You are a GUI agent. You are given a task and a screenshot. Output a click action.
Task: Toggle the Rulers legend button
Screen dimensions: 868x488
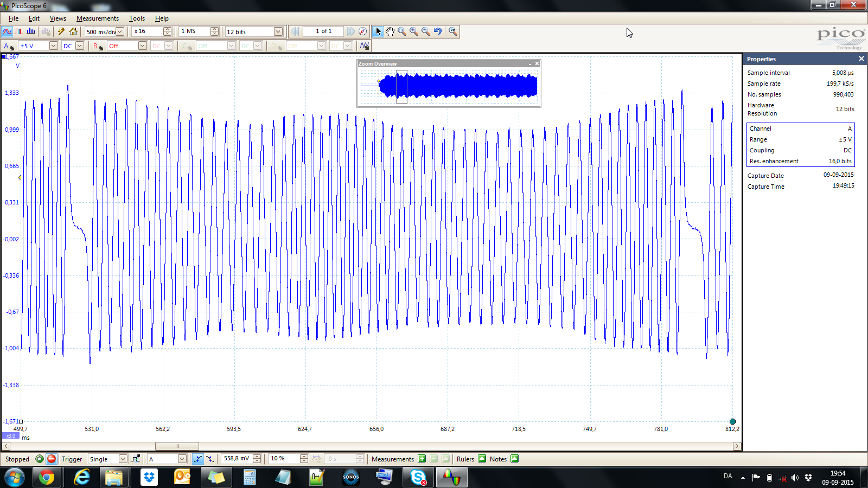point(482,459)
